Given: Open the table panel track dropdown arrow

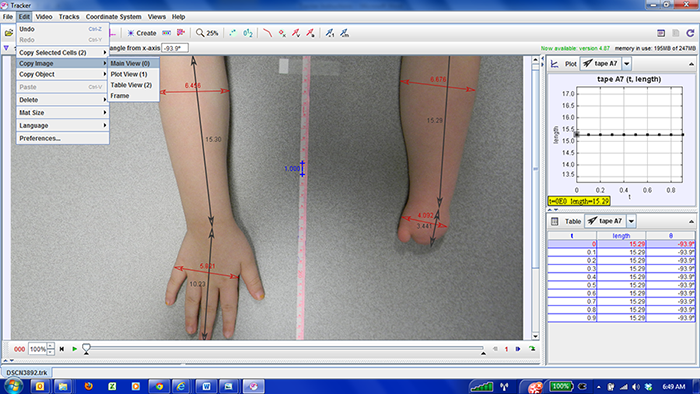Looking at the screenshot, I should [631, 221].
